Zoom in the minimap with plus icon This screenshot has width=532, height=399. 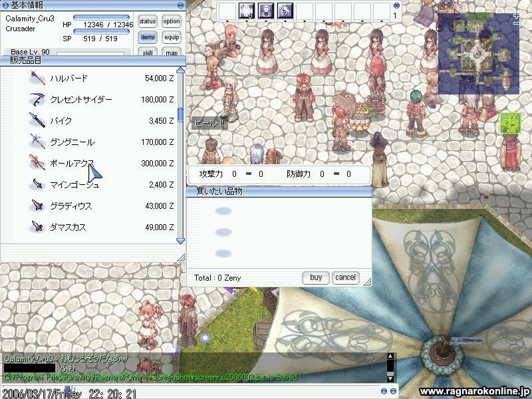517,15
